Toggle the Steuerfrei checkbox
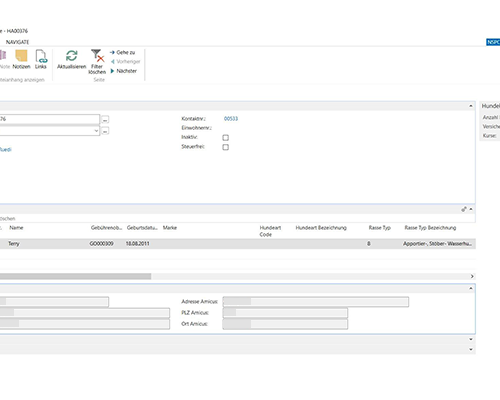Viewport: 500px width, 400px height. (226, 147)
